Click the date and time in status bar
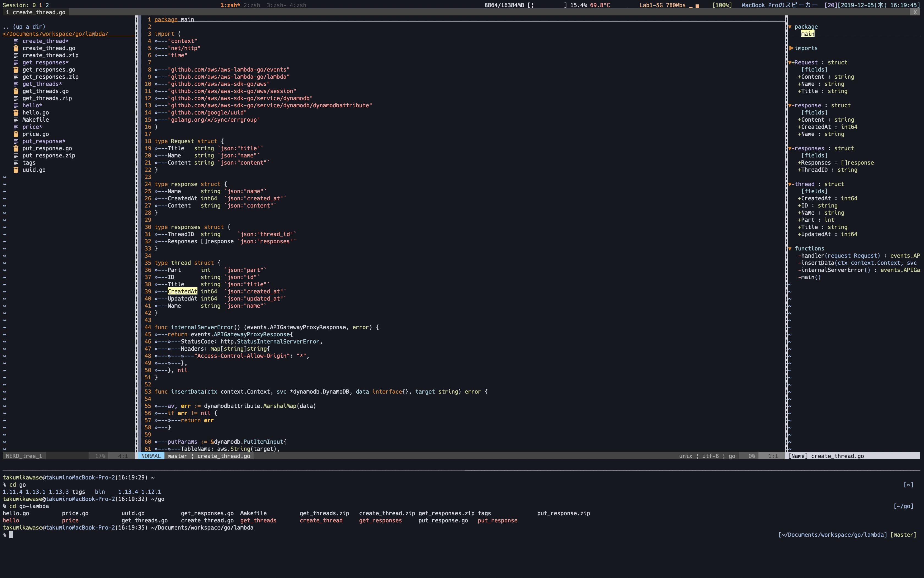924x578 pixels. click(x=879, y=5)
